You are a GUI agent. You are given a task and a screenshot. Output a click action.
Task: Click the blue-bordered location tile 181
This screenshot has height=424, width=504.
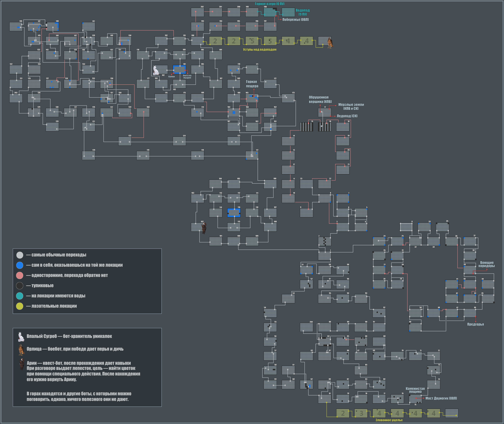179,69
